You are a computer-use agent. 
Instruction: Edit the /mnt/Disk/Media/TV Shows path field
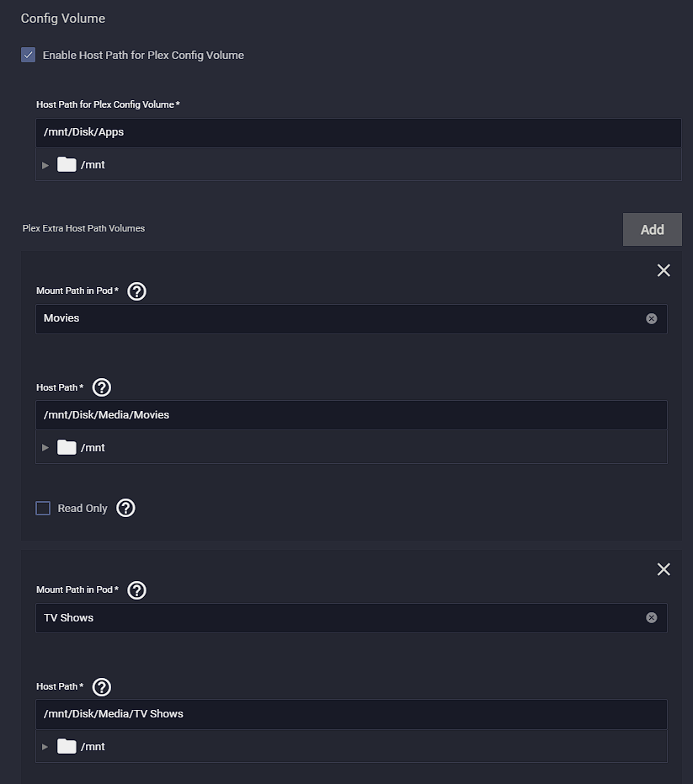[351, 714]
